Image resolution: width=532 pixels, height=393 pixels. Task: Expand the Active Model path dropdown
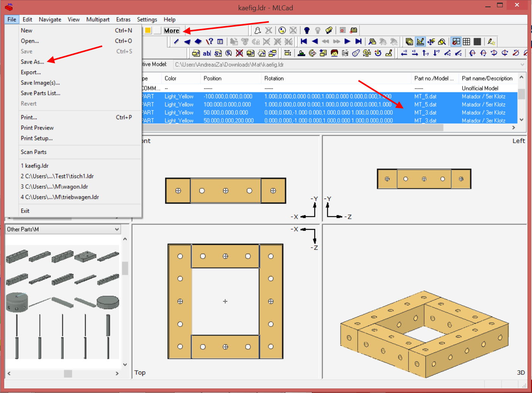click(523, 65)
